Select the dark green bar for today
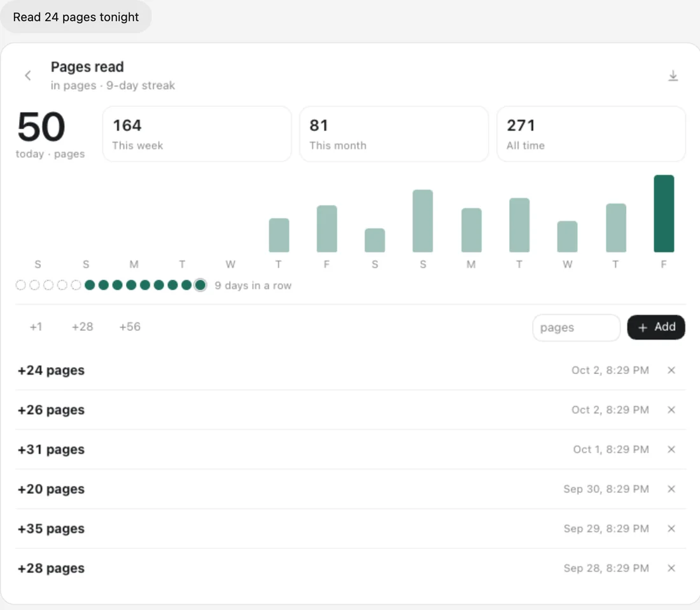 pyautogui.click(x=664, y=214)
